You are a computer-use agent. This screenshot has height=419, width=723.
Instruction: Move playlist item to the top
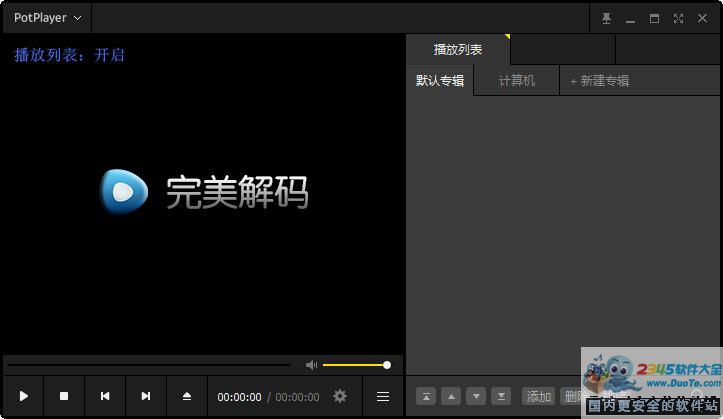426,396
